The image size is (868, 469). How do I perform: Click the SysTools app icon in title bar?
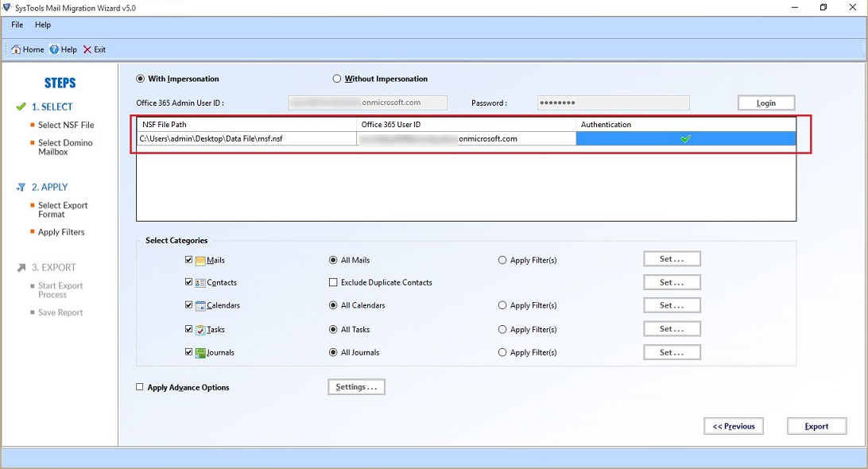point(6,7)
